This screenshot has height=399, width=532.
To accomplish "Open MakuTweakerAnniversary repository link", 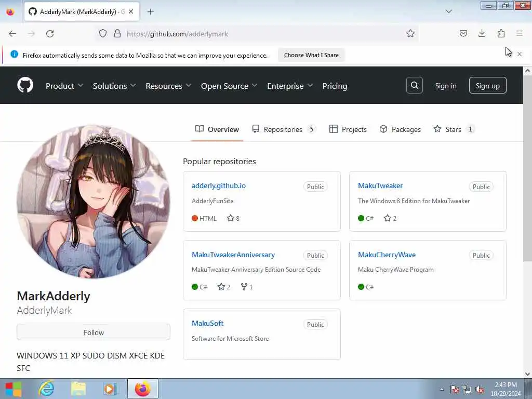I will 233,255.
